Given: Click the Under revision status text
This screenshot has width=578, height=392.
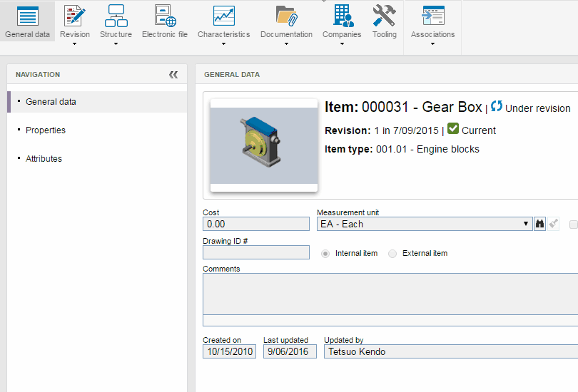Looking at the screenshot, I should click(538, 108).
